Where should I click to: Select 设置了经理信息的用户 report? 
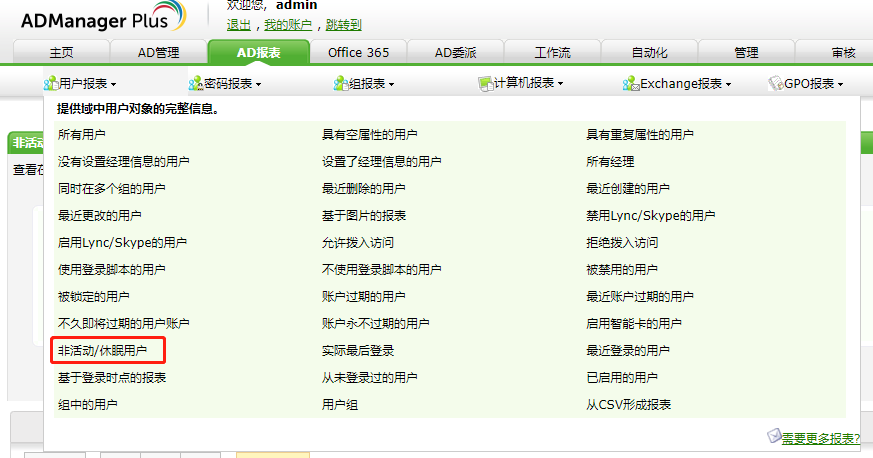381,161
